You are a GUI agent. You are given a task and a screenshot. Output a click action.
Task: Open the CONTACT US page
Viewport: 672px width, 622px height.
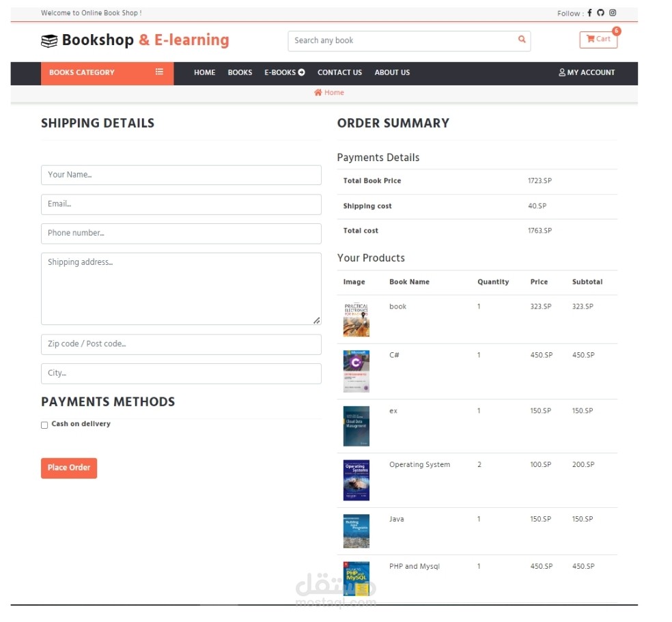click(x=339, y=73)
